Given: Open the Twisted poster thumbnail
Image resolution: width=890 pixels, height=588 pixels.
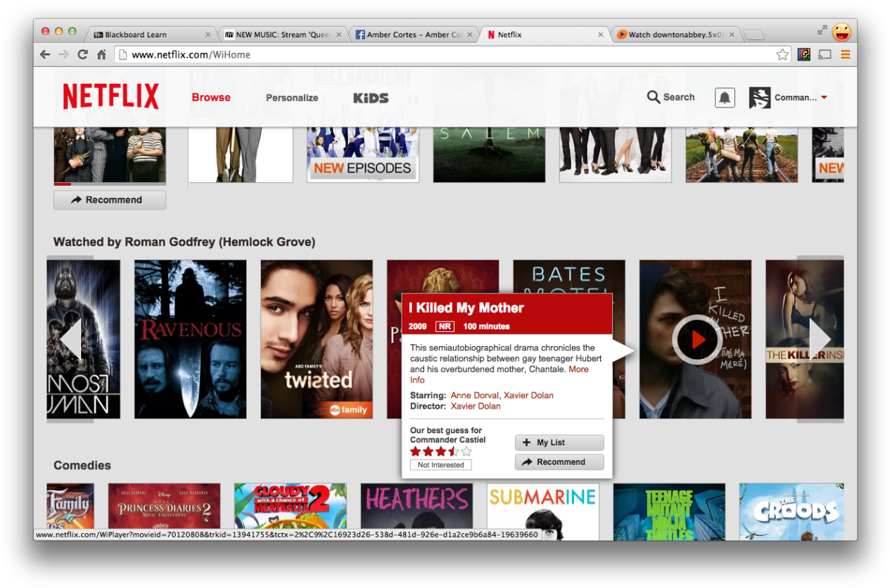Looking at the screenshot, I should [x=317, y=339].
